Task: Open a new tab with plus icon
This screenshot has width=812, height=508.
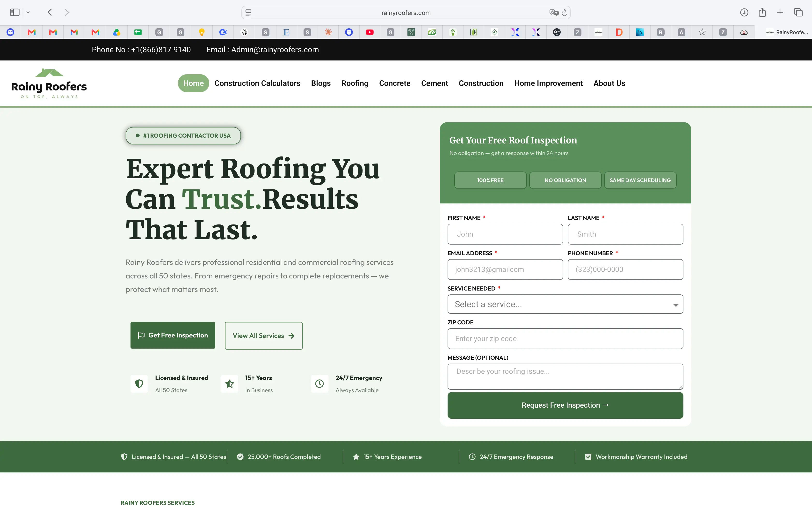Action: tap(780, 12)
